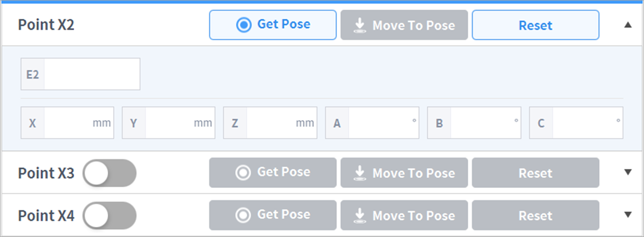Screen dimensions: 644x237
Task: Click the A rotation angle field
Action: (379, 123)
